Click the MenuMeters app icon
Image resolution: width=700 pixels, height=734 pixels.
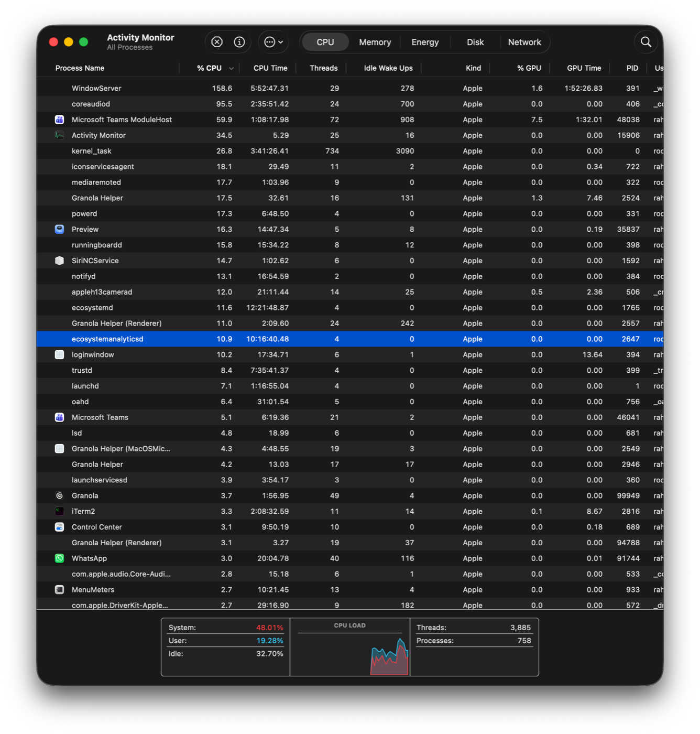[59, 590]
